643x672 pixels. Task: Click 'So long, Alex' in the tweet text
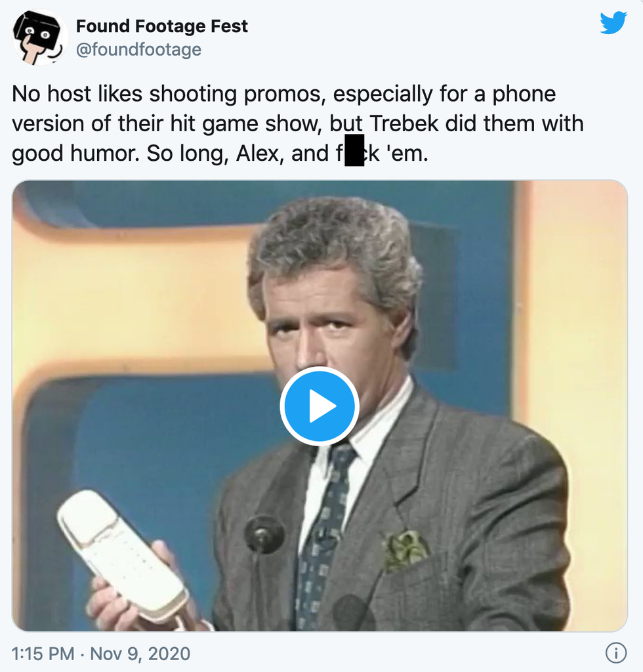215,154
